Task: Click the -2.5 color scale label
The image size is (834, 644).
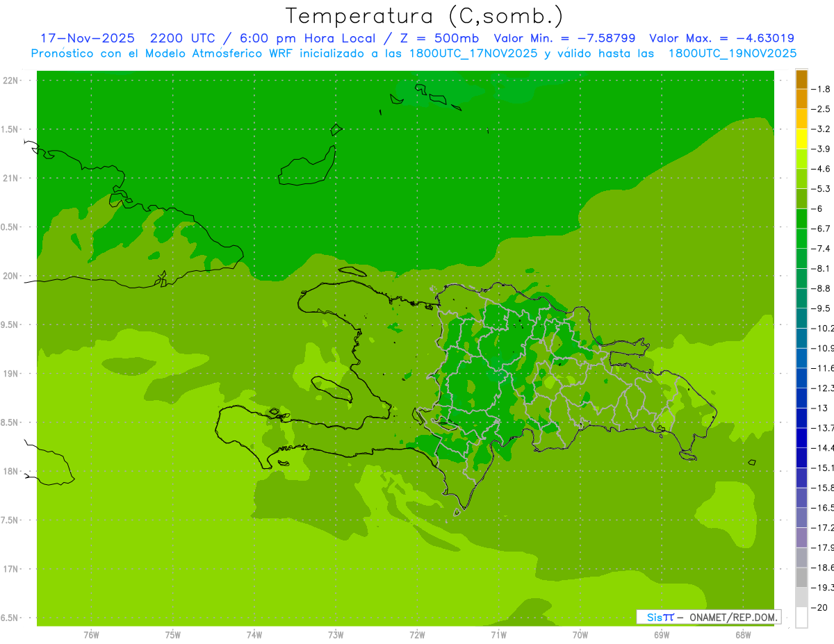Action: click(x=821, y=109)
